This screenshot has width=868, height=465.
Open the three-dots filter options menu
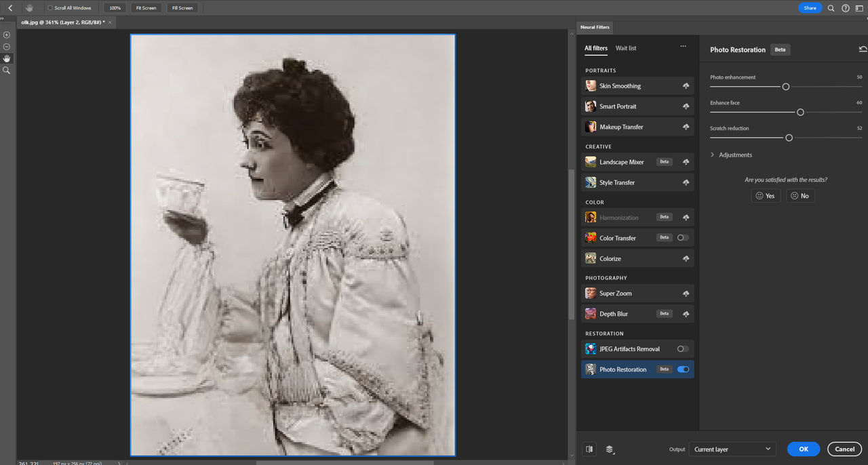click(684, 47)
